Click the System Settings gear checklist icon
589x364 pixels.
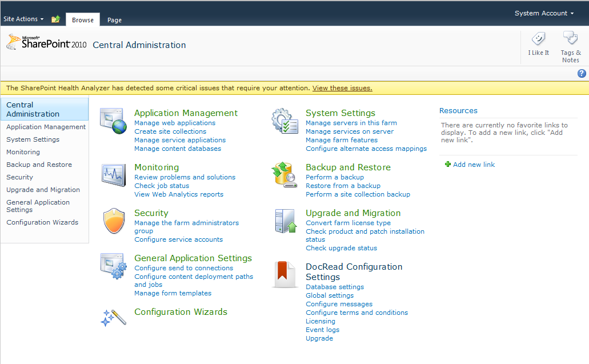(285, 121)
